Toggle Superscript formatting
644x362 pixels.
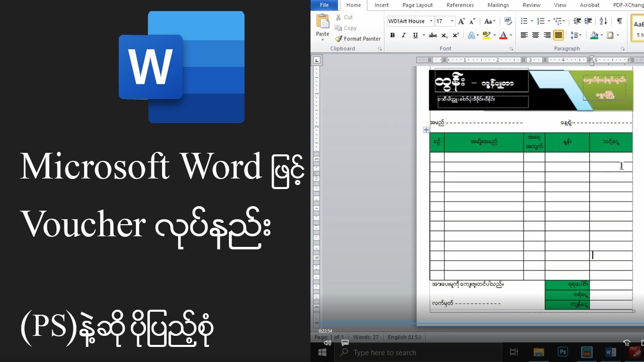(x=455, y=35)
